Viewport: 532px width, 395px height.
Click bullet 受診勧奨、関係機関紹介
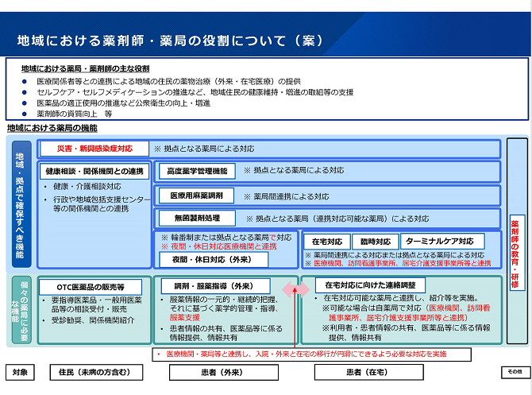(x=93, y=320)
